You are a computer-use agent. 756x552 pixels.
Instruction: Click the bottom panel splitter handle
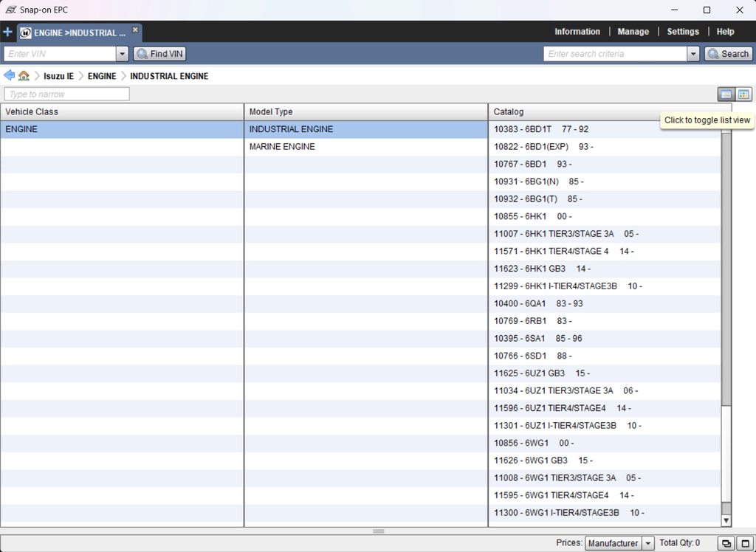[x=379, y=531]
